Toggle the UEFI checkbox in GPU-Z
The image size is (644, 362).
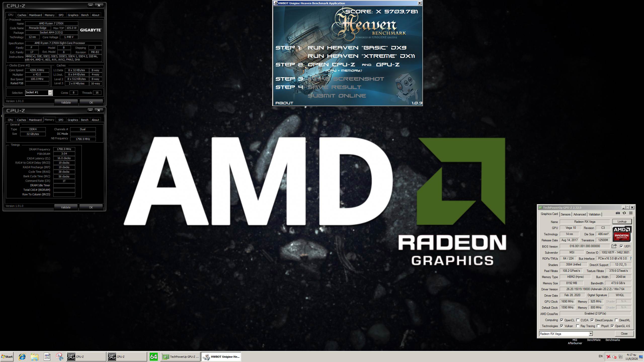coord(621,246)
